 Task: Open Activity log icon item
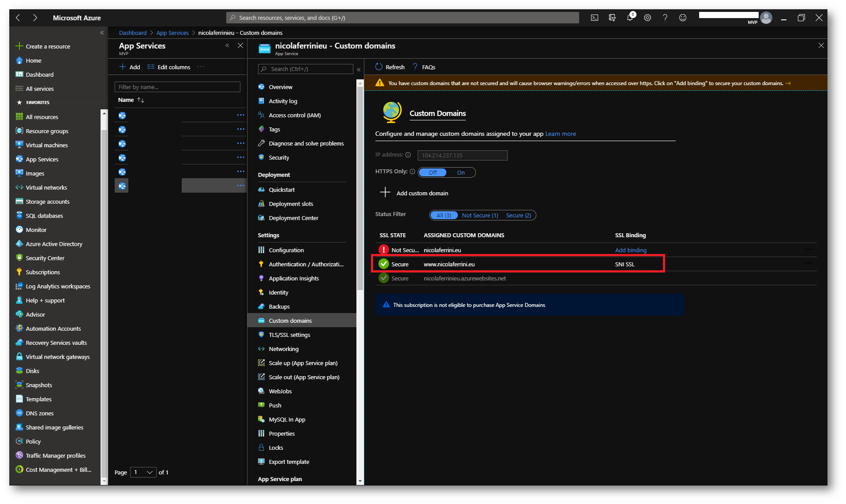pos(261,101)
